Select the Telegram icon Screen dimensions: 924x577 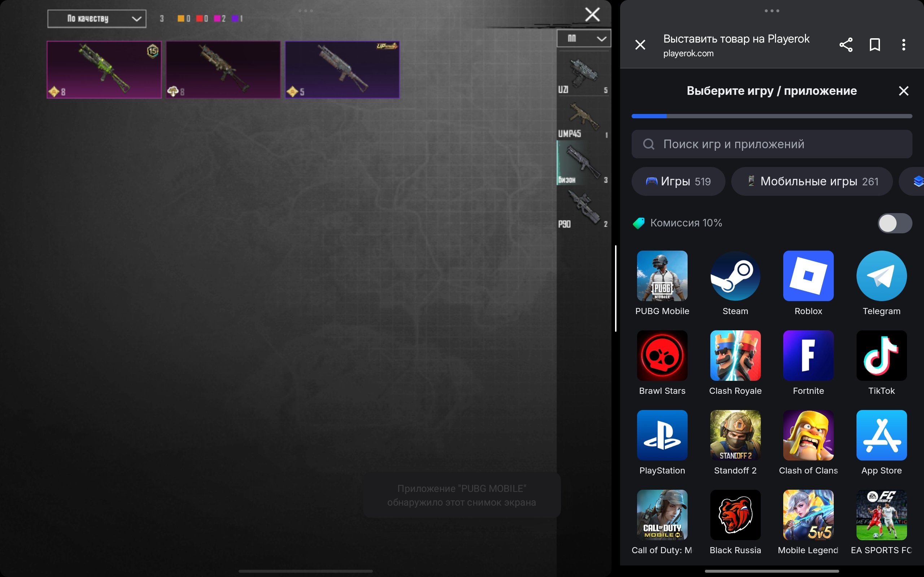(881, 276)
